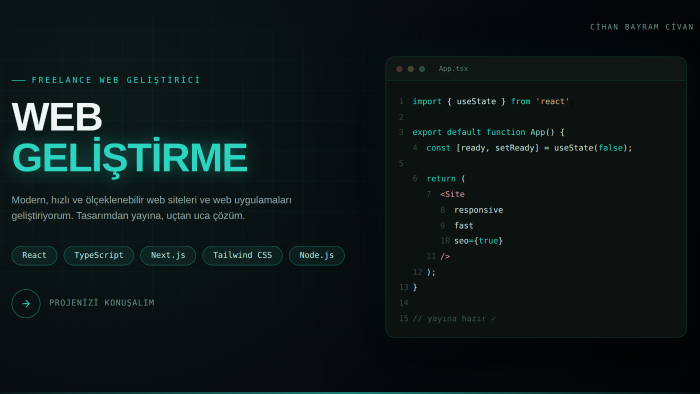Select the Tailwind CSS tech tag
700x394 pixels.
tap(242, 256)
